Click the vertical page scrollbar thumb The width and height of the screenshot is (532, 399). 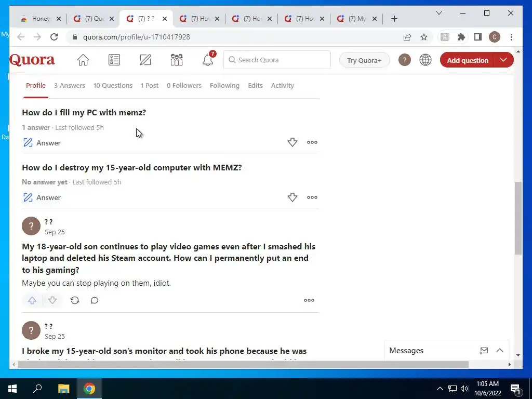point(518,218)
